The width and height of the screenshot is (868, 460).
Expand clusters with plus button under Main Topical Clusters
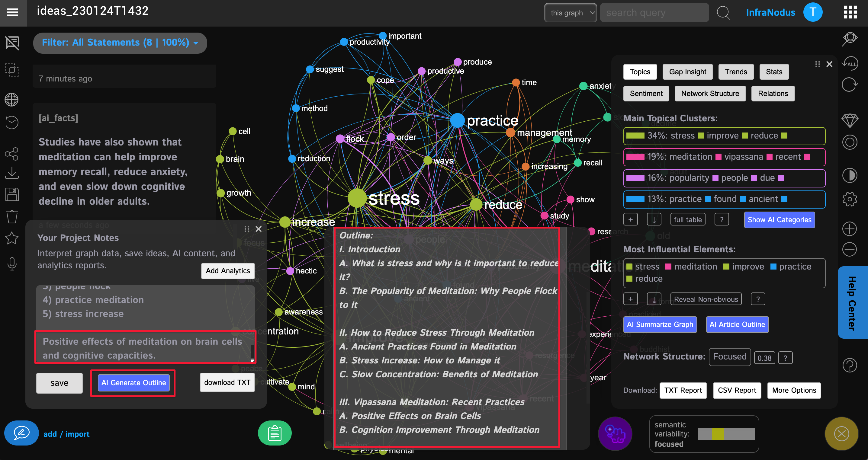coord(630,219)
